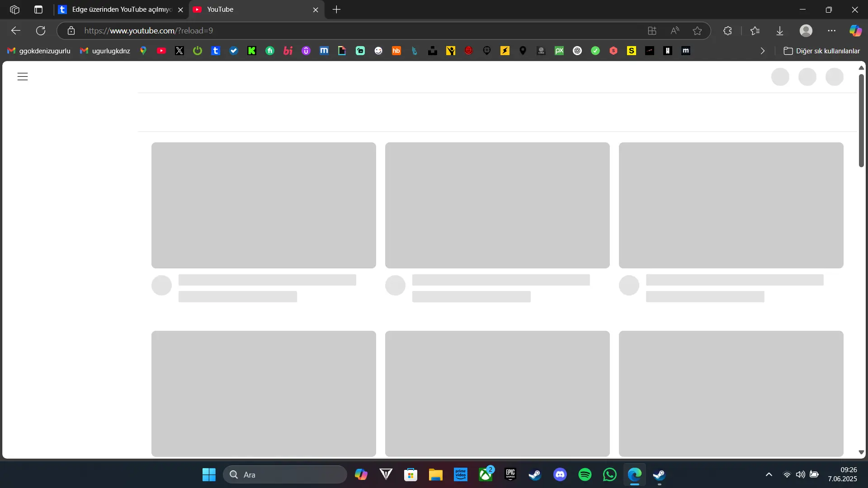Screen dimensions: 868x488
Task: Close the YouTube tab
Action: (316, 9)
